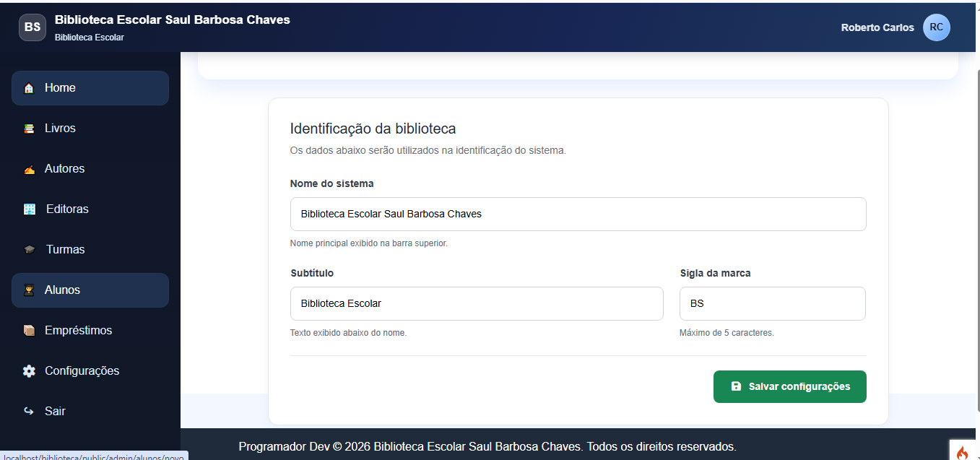Focus the Sigla da marca input field
The image size is (980, 460).
tap(773, 303)
